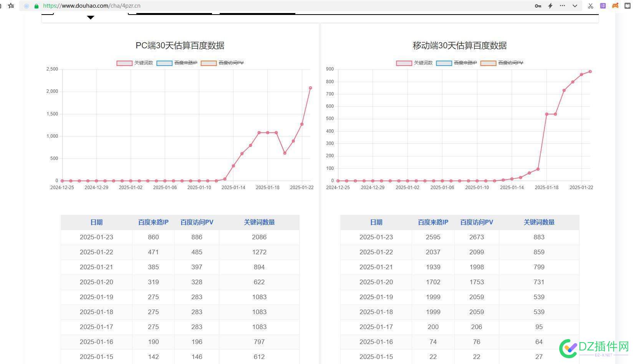Screen dimensions: 636x364
Task: Select 2025-01-21 date in mobile table
Action: [376, 267]
